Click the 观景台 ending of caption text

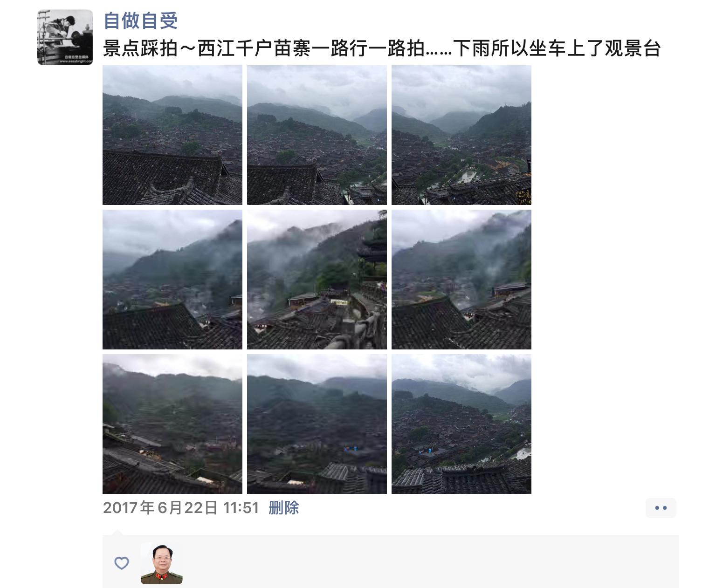click(x=633, y=48)
